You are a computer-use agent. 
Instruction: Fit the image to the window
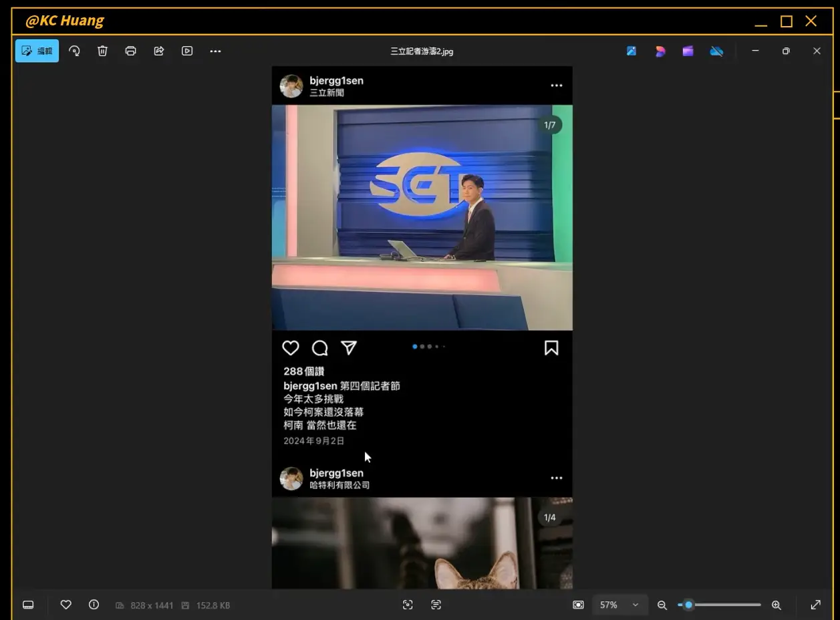(x=578, y=605)
